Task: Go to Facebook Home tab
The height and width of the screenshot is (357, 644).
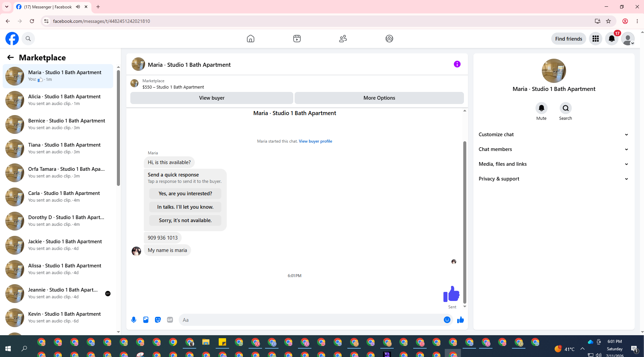Action: (251, 39)
